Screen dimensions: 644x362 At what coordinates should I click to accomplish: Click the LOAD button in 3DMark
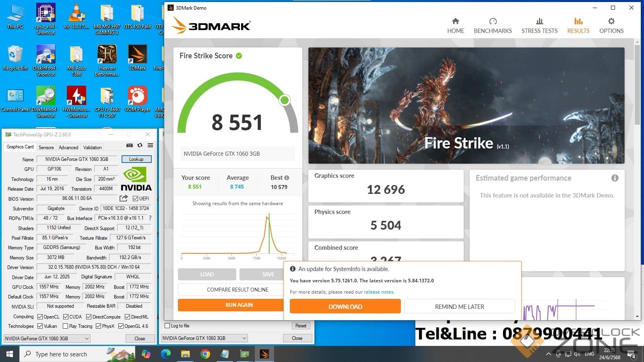(x=207, y=274)
